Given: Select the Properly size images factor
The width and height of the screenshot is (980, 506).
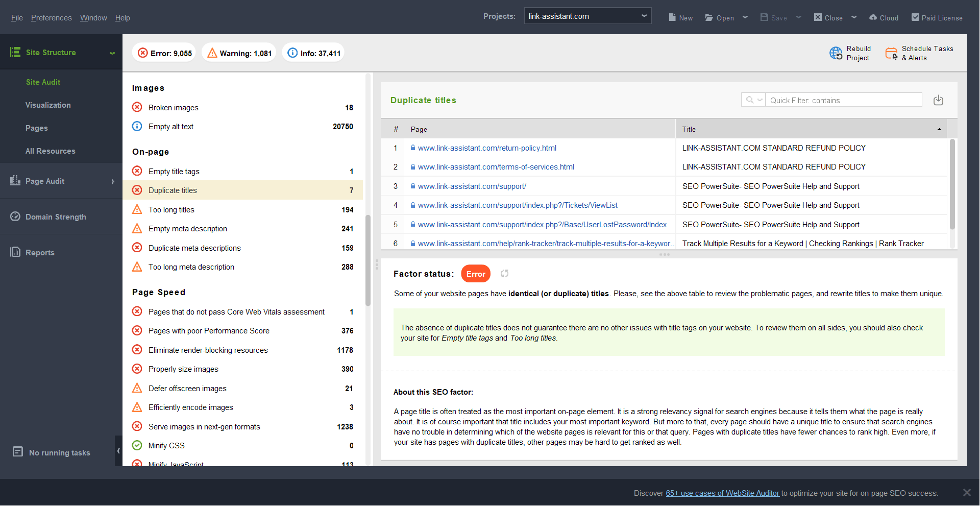Looking at the screenshot, I should click(x=243, y=369).
